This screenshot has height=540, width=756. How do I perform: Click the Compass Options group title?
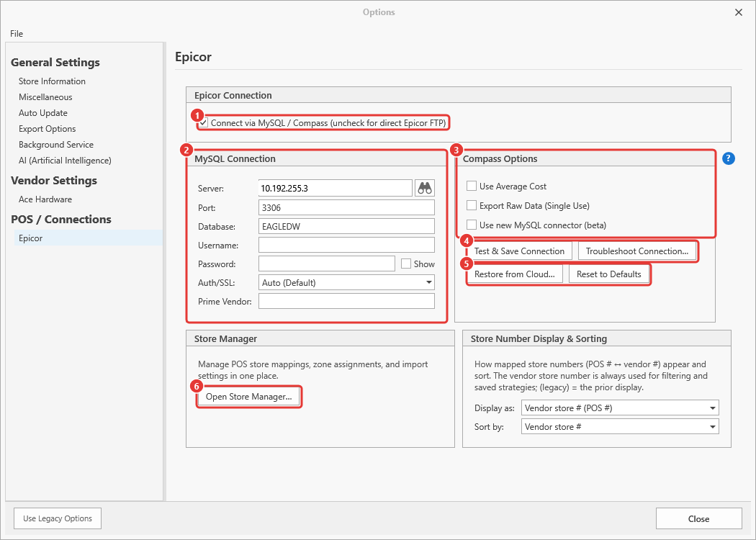[x=500, y=158]
